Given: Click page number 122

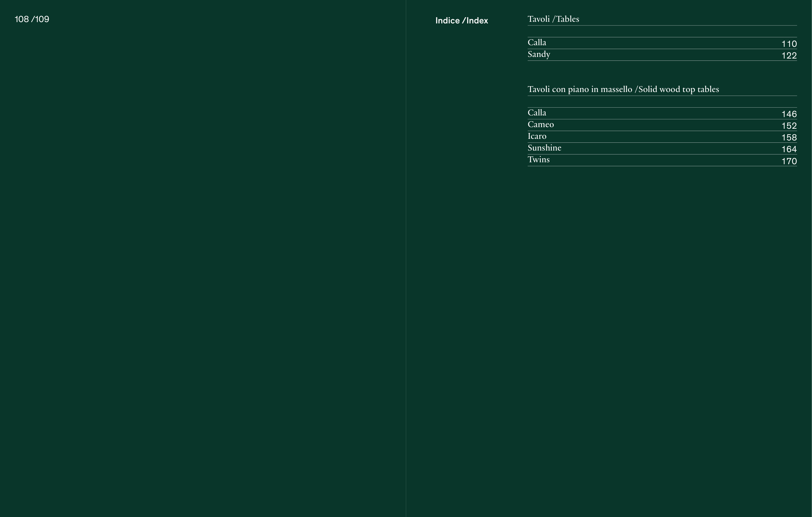Looking at the screenshot, I should [x=789, y=56].
